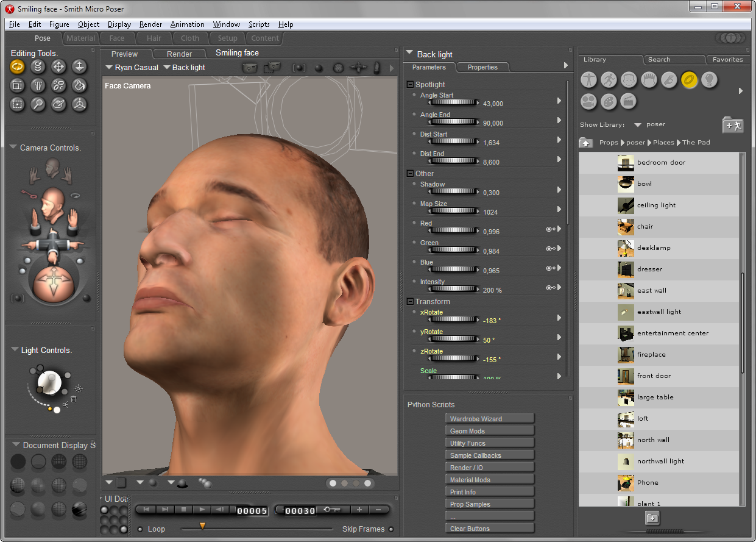Enable the Skip Frames option
The image size is (756, 542).
[391, 529]
